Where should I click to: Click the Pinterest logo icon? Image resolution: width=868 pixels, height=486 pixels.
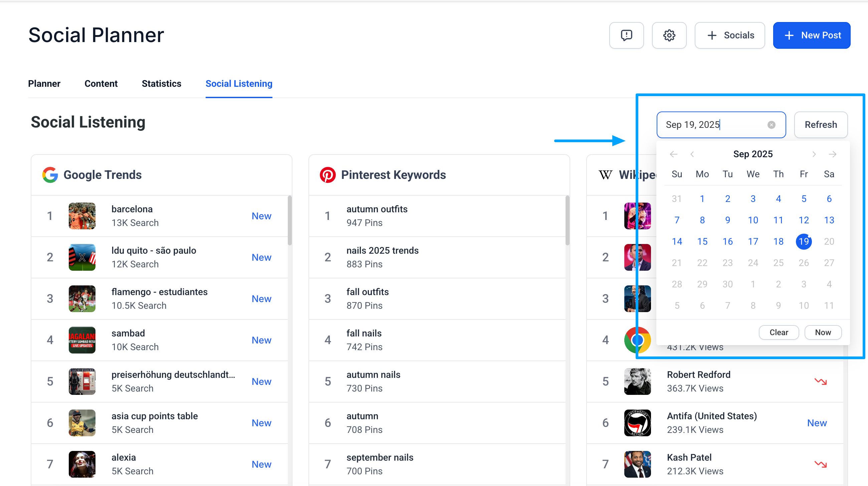point(328,175)
